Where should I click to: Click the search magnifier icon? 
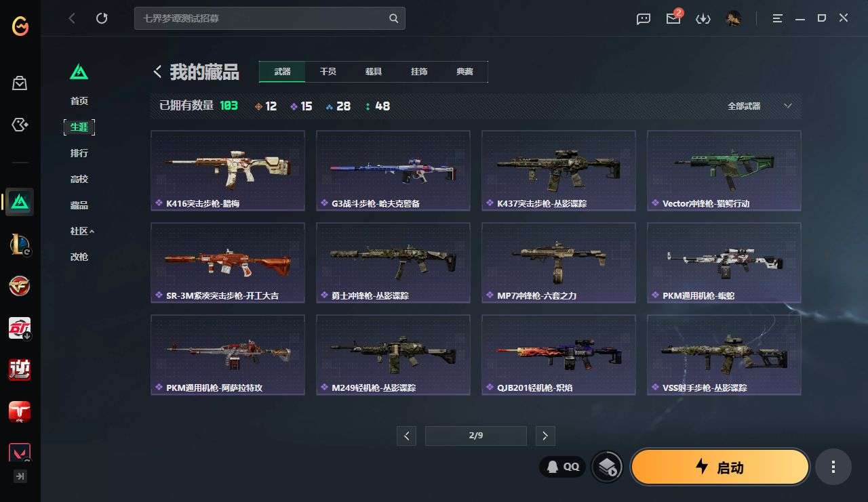pyautogui.click(x=394, y=18)
